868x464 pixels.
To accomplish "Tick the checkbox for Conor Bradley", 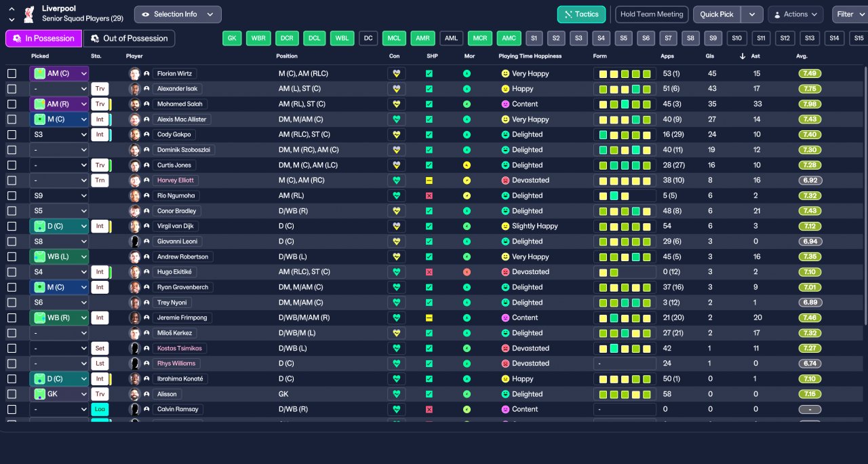I will click(12, 211).
